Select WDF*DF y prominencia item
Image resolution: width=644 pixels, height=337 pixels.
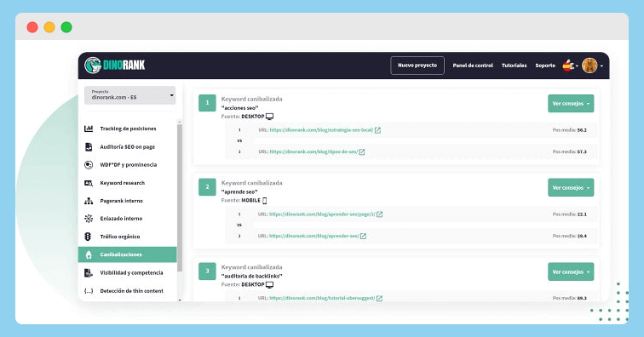coord(128,164)
